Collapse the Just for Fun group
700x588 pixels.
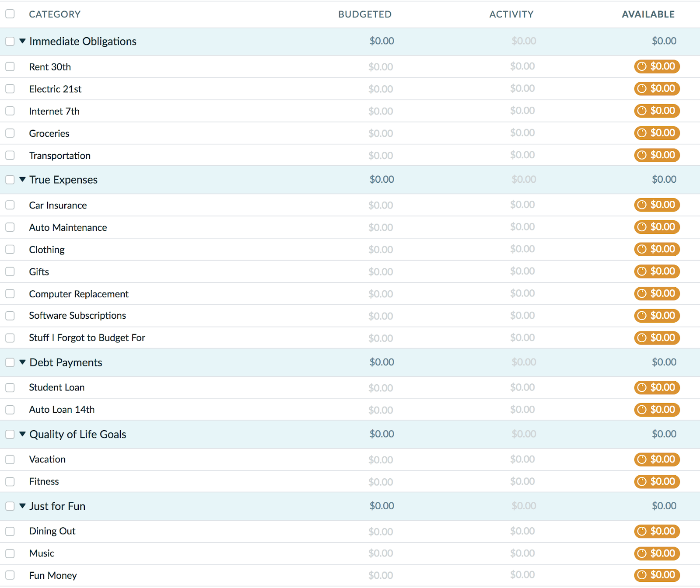coord(23,506)
